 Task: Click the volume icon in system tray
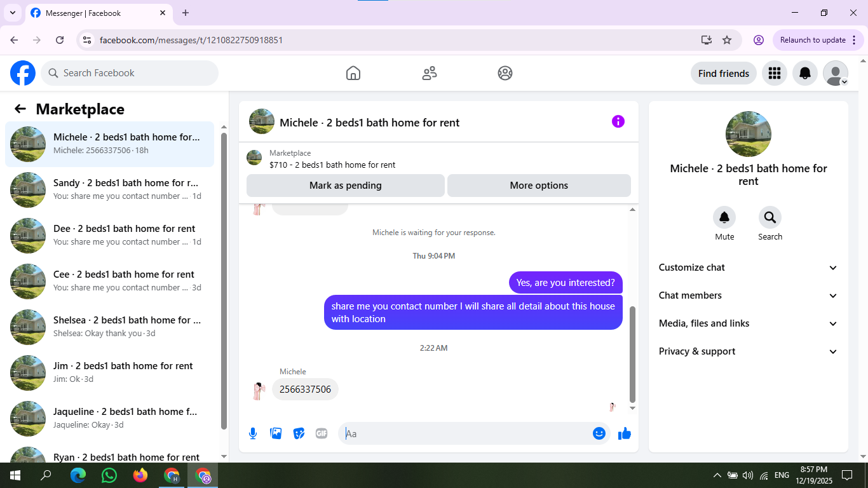tap(747, 475)
